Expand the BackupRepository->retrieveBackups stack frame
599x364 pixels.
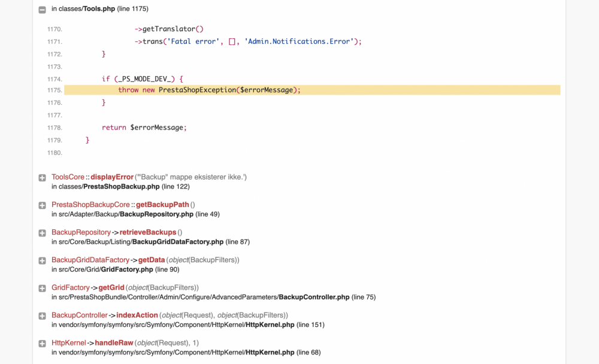(41, 232)
